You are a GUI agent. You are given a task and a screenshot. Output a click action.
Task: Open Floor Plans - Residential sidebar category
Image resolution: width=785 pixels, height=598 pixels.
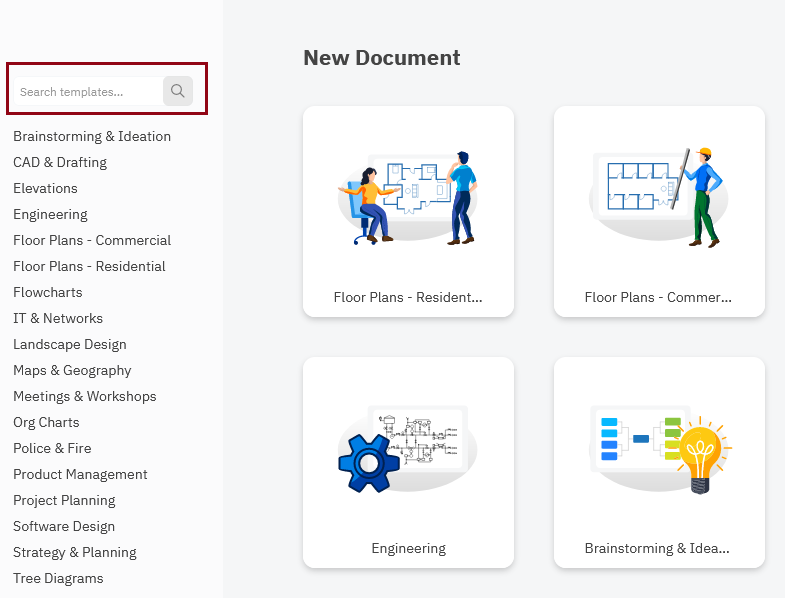89,266
